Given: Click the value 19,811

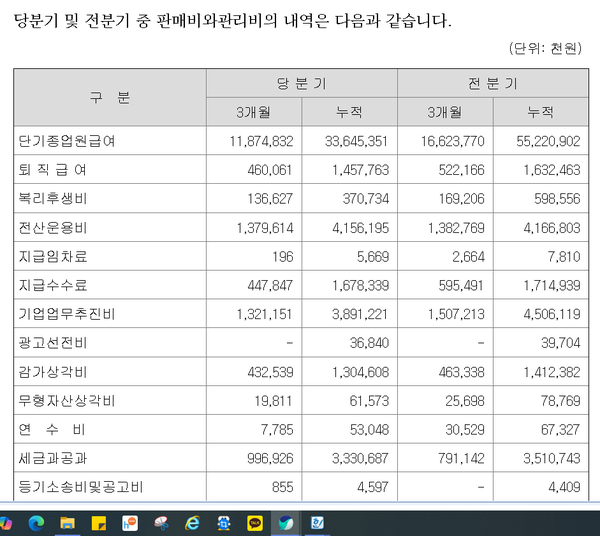Looking at the screenshot, I should 273,401.
